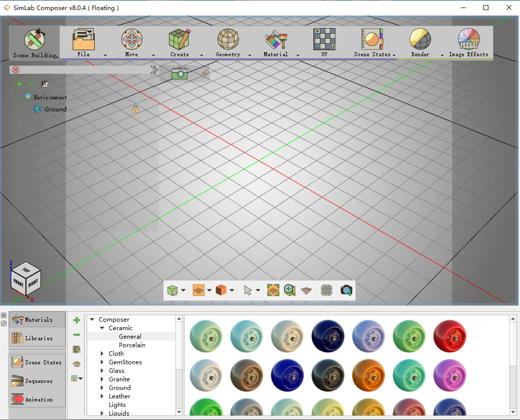Click the green camera icon
The width and height of the screenshot is (520, 420).
[x=179, y=73]
